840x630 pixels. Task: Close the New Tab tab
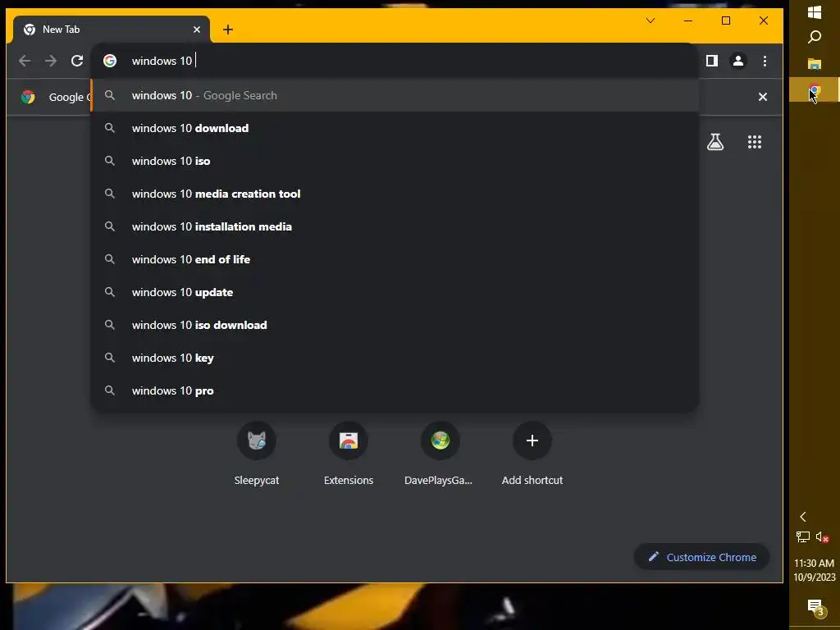click(x=197, y=30)
